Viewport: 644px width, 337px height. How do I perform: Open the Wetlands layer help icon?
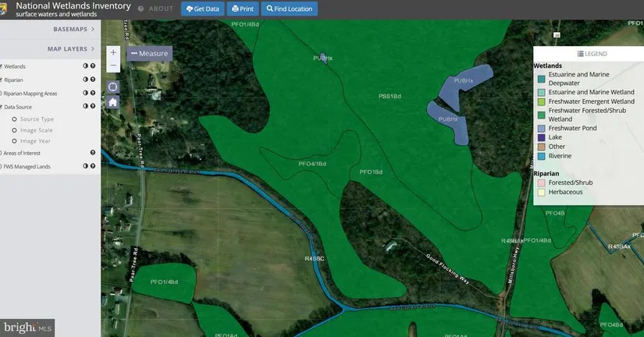point(93,66)
